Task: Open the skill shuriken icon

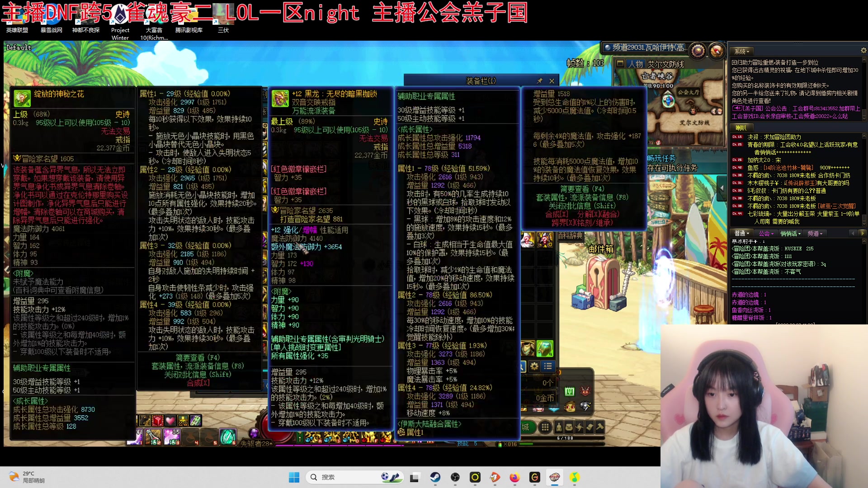Action: (x=580, y=427)
